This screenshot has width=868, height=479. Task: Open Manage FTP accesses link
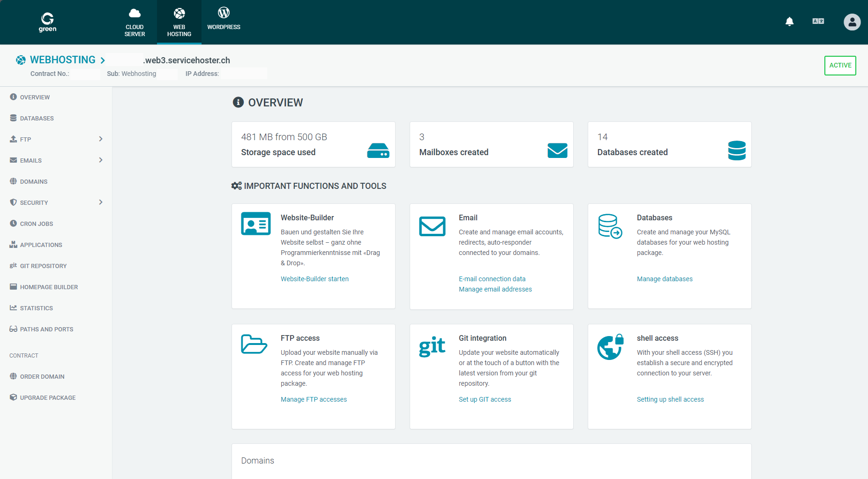[314, 399]
